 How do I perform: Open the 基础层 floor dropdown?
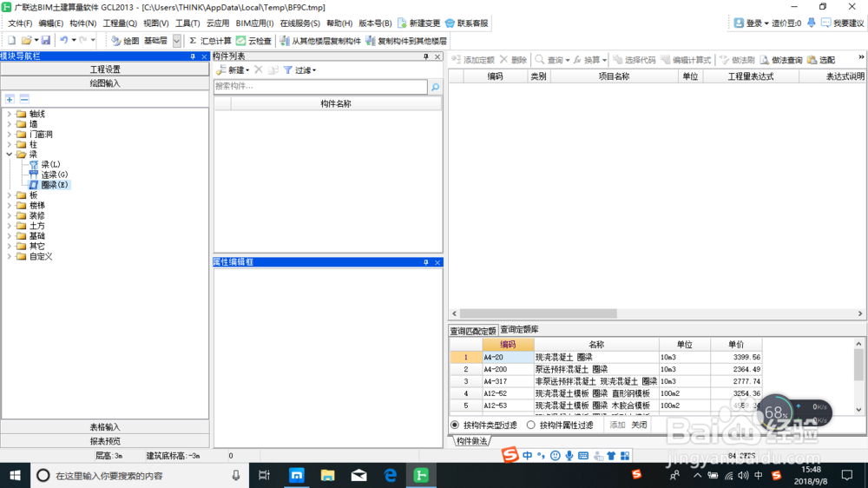176,41
